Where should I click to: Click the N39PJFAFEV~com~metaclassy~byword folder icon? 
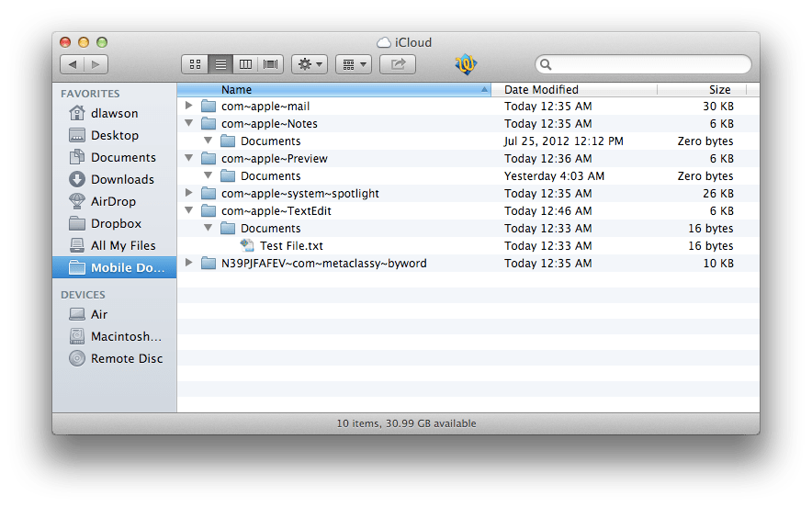(x=209, y=263)
